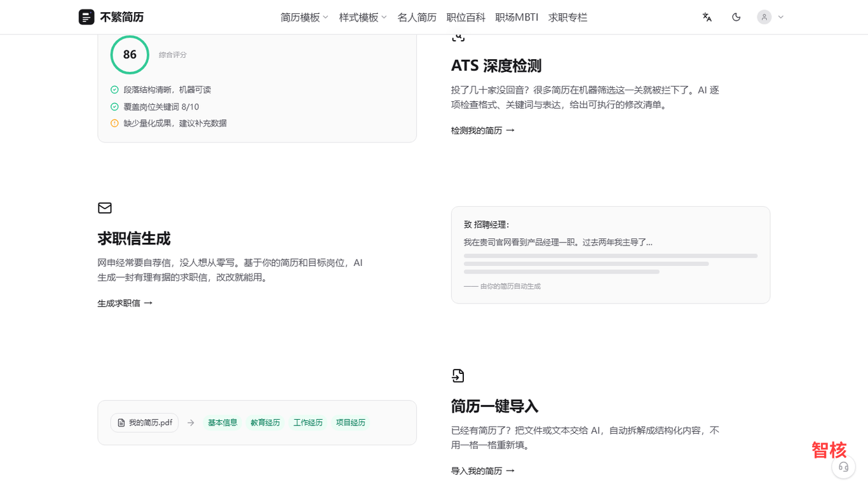Image resolution: width=868 pixels, height=491 pixels.
Task: Click the 我的简历.pdf file chip
Action: [145, 422]
